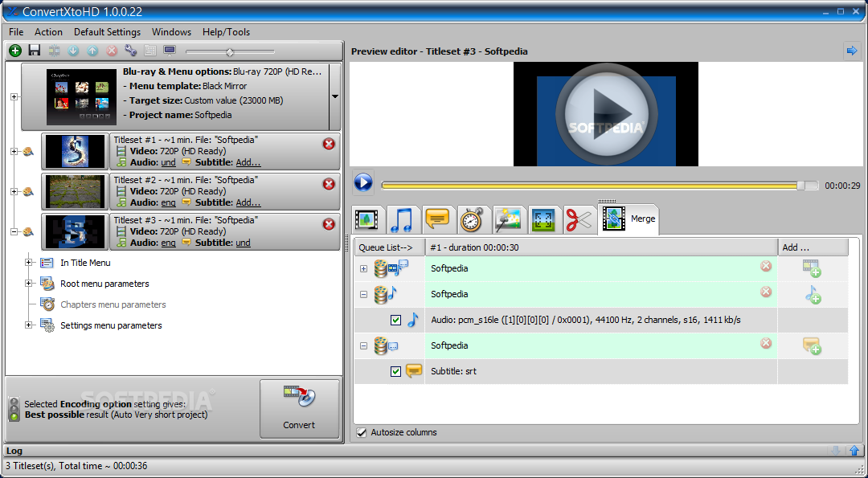The image size is (868, 478).
Task: Open the Cut tab with the red scissors
Action: tap(579, 219)
